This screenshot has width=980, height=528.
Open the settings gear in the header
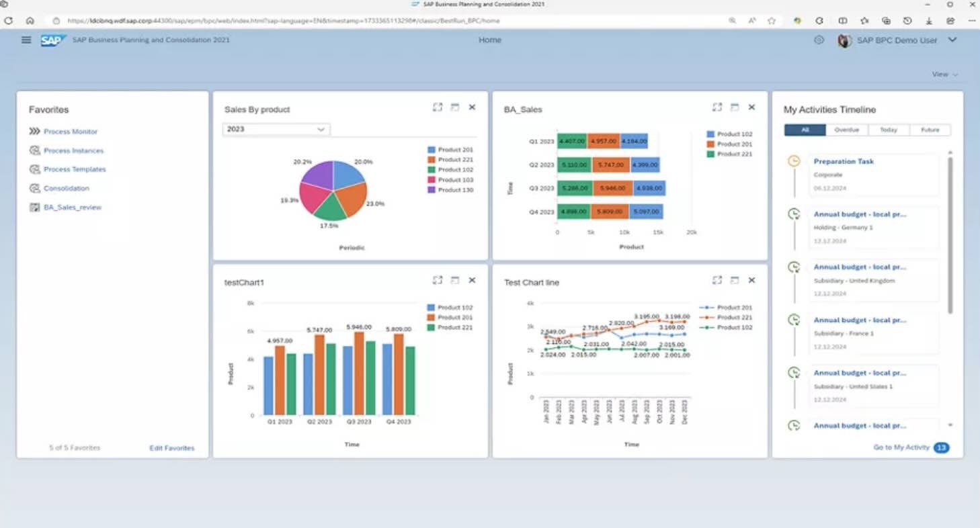(819, 40)
